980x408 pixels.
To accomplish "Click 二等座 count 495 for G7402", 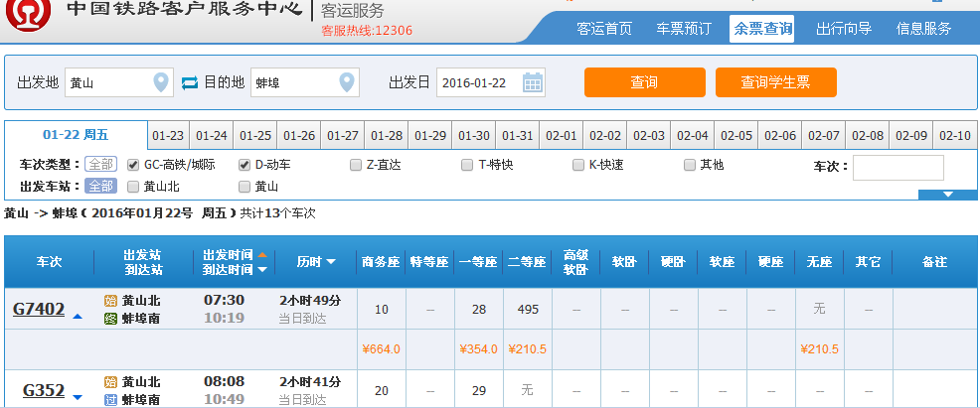I will (x=528, y=309).
